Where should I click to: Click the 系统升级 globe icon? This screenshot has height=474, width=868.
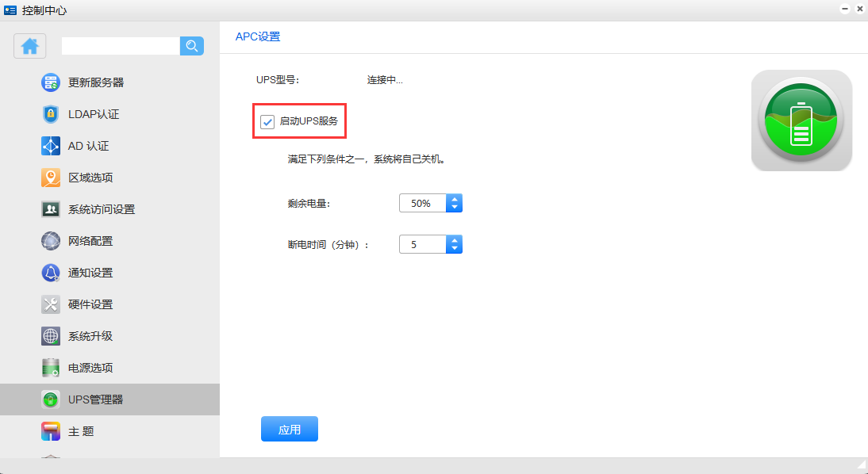click(51, 336)
